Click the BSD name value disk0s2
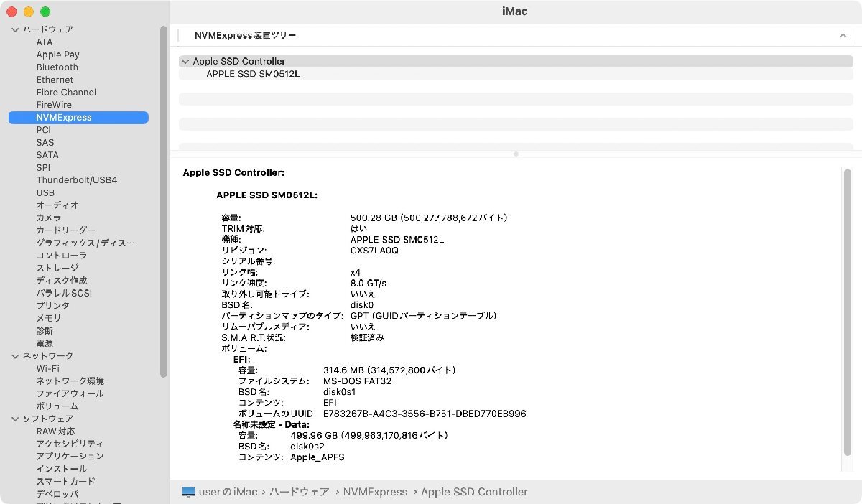This screenshot has height=504, width=862. pos(307,447)
